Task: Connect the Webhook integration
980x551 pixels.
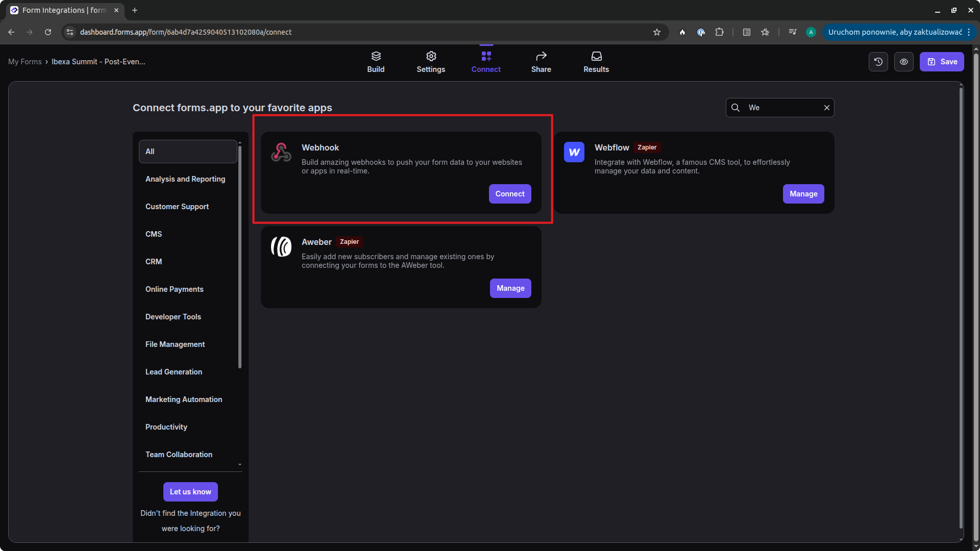Action: pyautogui.click(x=510, y=194)
